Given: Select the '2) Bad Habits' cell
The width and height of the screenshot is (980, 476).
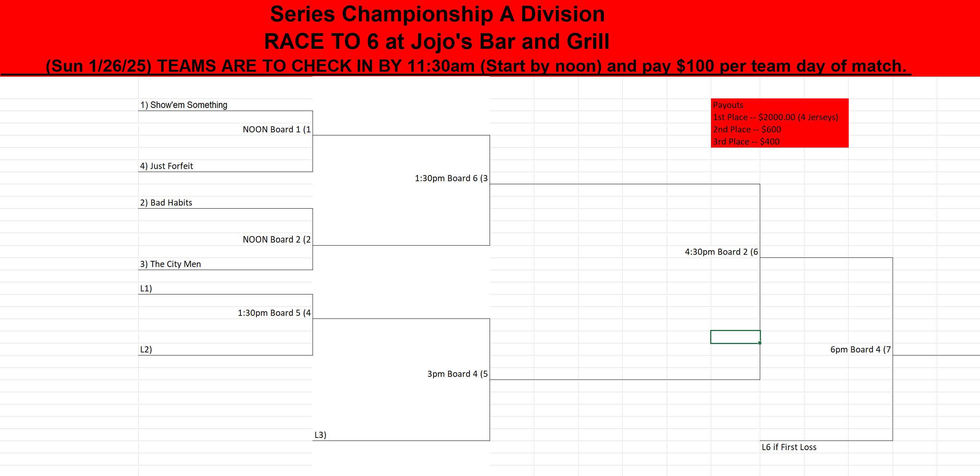Looking at the screenshot, I should pos(225,203).
